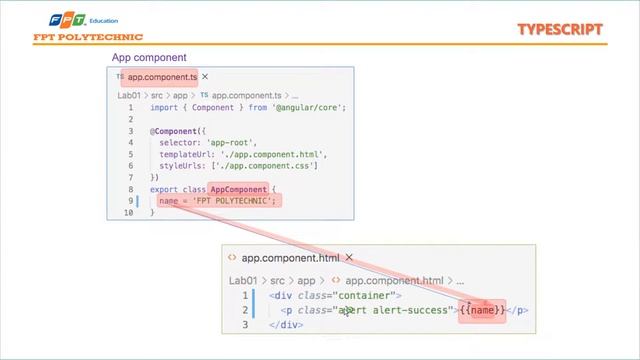This screenshot has height=360, width=640.
Task: Click the TYPESCRIPT slide title
Action: (x=560, y=29)
